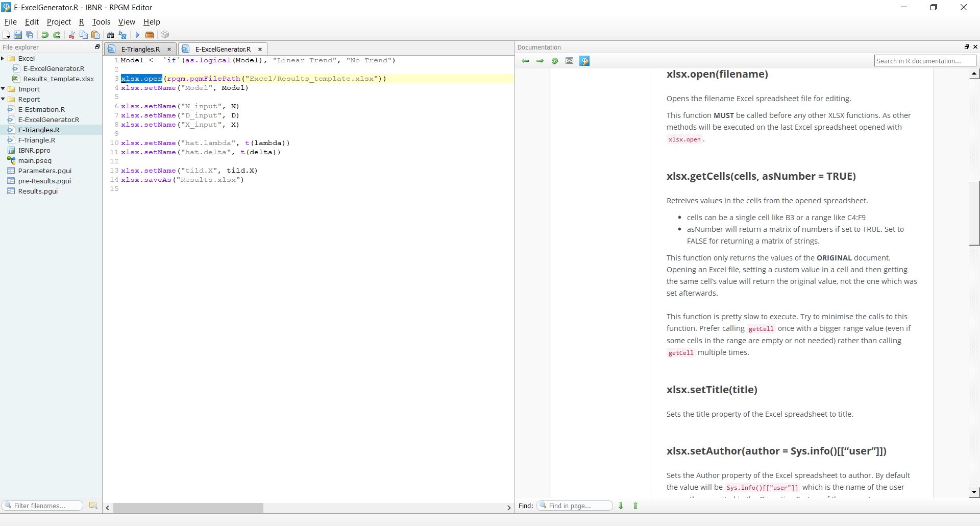Click the Search in R documentation field

924,61
